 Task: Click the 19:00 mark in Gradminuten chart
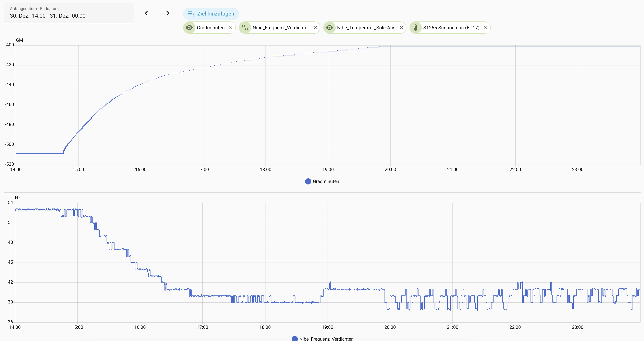coord(328,169)
